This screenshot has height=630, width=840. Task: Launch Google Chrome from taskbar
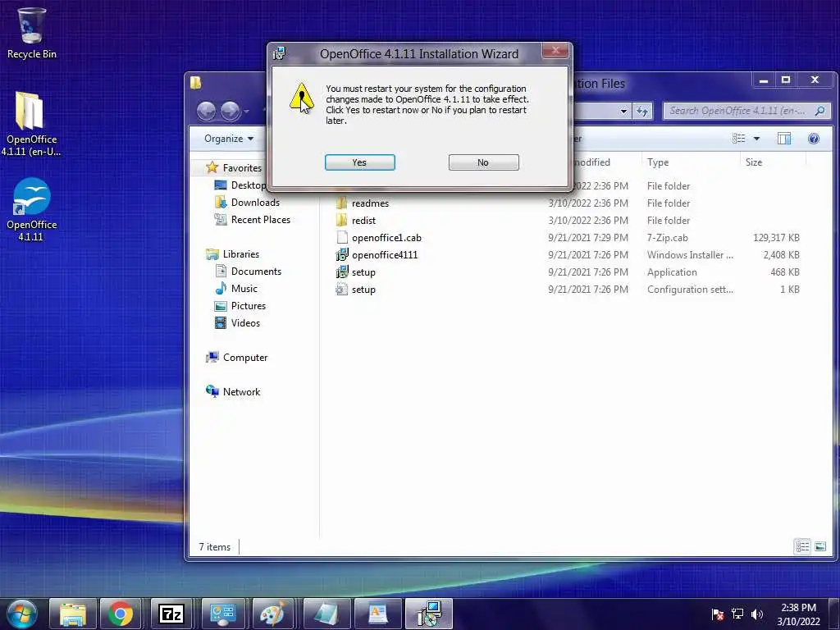[x=121, y=614]
